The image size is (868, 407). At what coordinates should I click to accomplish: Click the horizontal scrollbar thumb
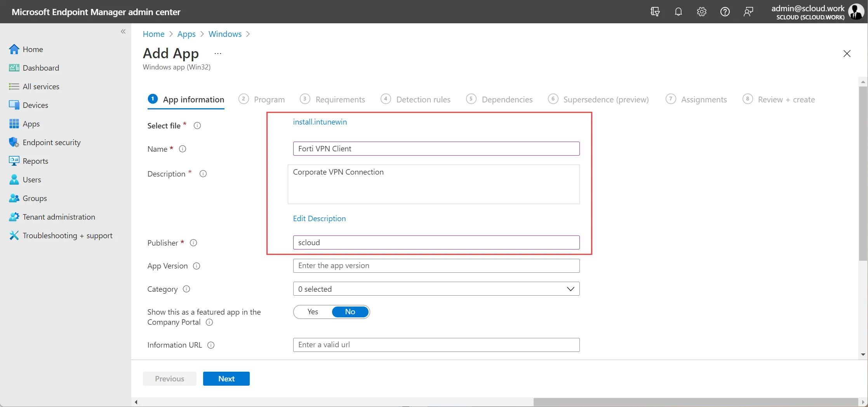[x=696, y=402]
